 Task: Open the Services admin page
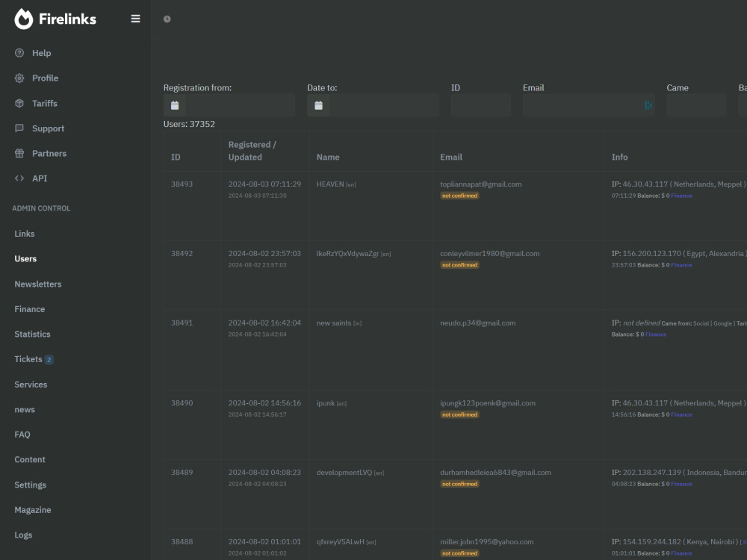(31, 385)
